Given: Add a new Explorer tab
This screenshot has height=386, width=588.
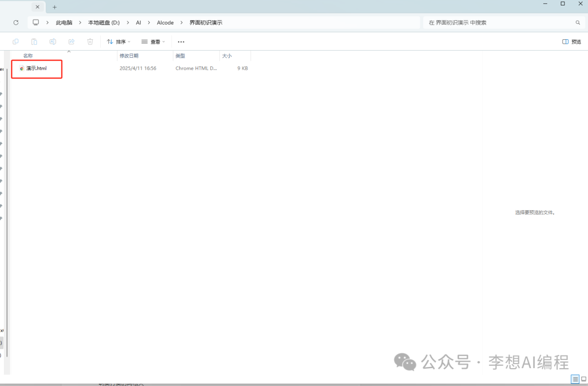Looking at the screenshot, I should coord(55,7).
